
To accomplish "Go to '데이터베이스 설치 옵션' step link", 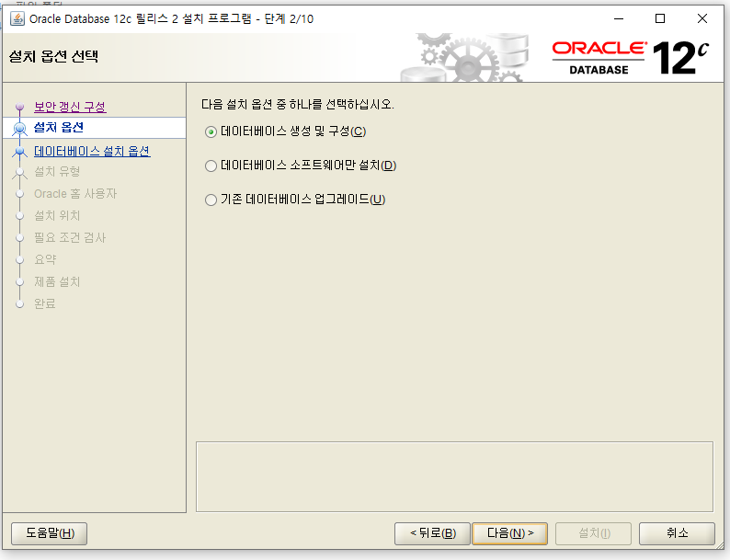I will [92, 152].
